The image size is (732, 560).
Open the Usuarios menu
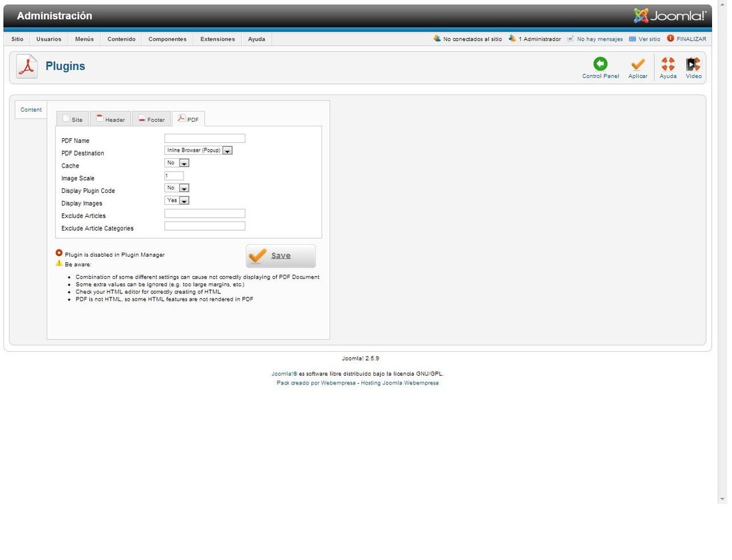(x=49, y=39)
